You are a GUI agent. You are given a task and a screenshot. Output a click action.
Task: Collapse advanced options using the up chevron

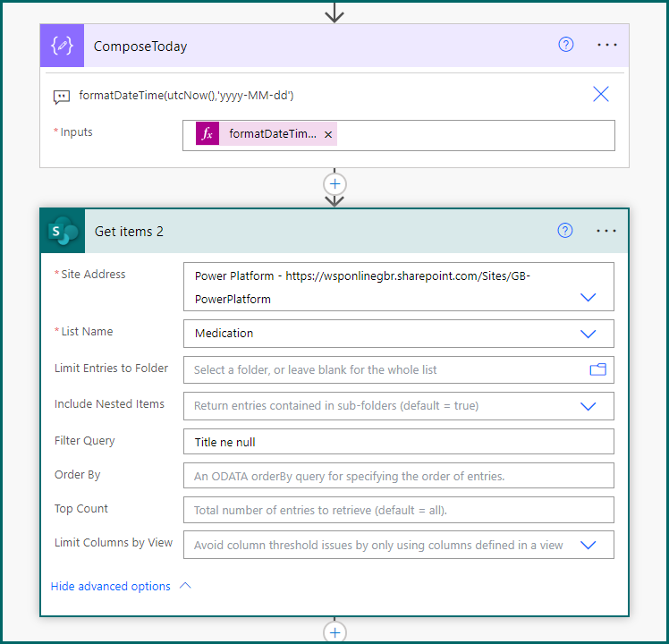coord(185,586)
